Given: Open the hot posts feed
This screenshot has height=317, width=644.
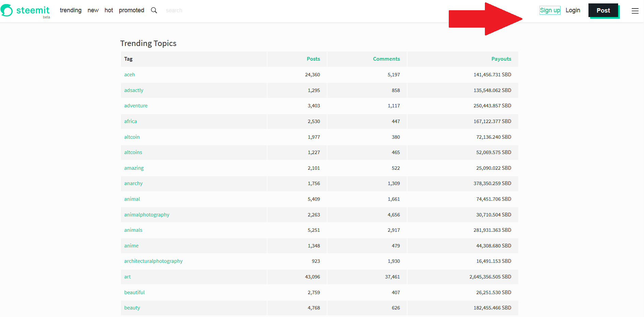Looking at the screenshot, I should tap(109, 10).
